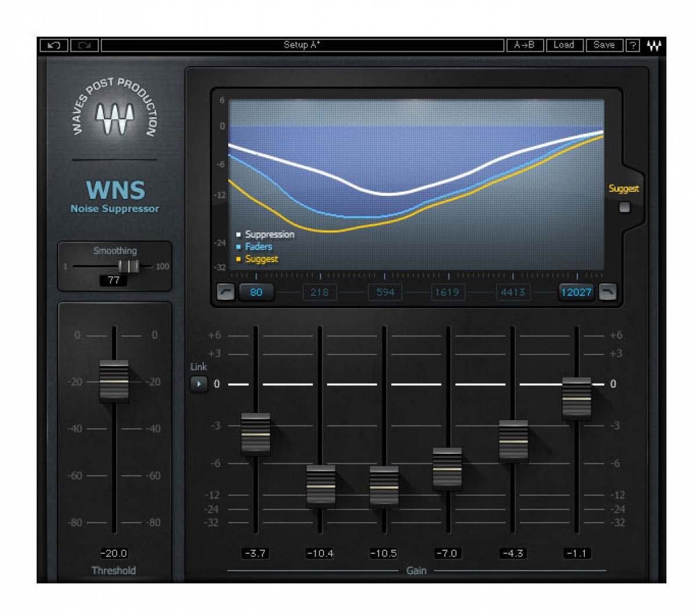The width and height of the screenshot is (697, 616).
Task: Click the Suggest legend label in graph
Action: click(261, 259)
